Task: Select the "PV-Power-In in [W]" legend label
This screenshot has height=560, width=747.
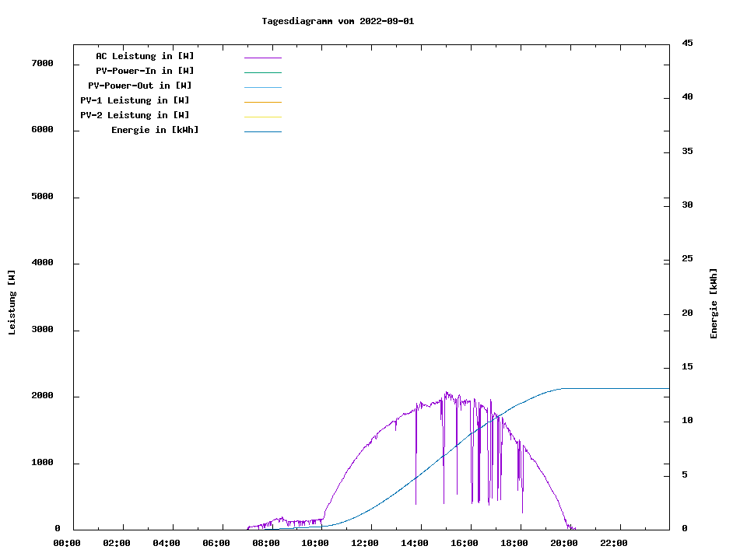Action: pos(145,71)
